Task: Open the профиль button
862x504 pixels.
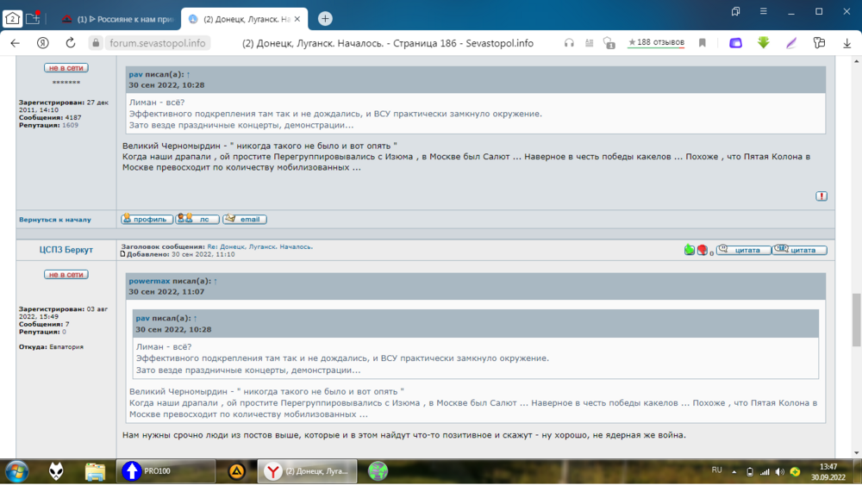Action: [x=147, y=220]
